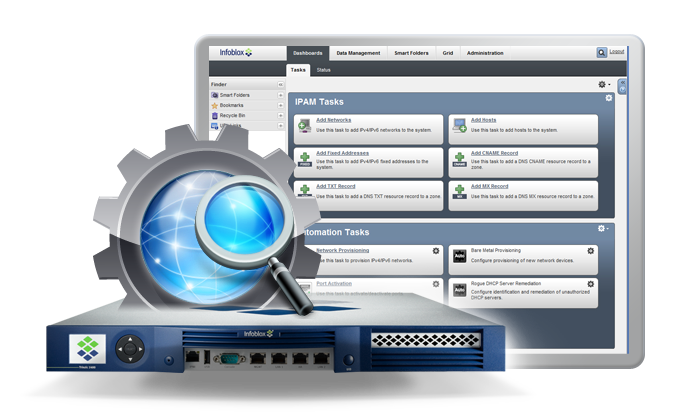This screenshot has height=420, width=700.
Task: Click the Add CNAME Record icon
Action: tap(459, 159)
